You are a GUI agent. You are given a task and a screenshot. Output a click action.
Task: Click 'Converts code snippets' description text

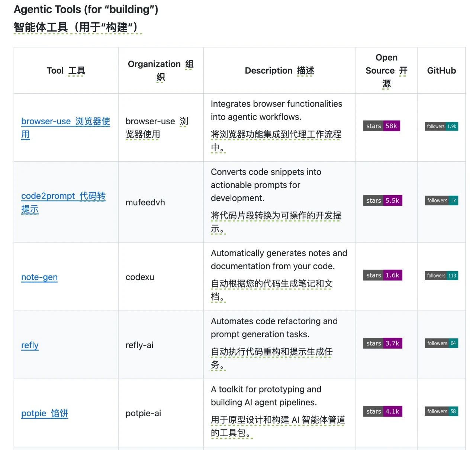[x=266, y=185]
